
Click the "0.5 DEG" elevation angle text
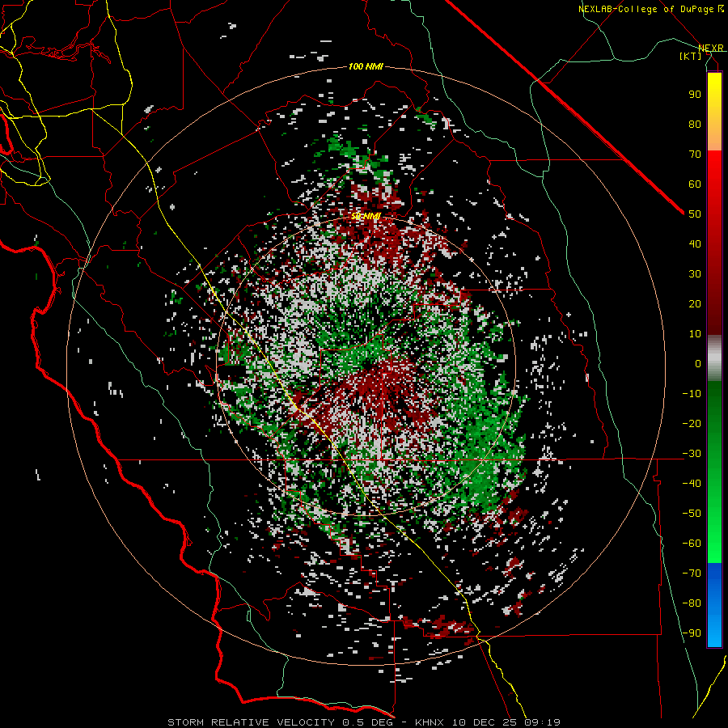coord(367,722)
